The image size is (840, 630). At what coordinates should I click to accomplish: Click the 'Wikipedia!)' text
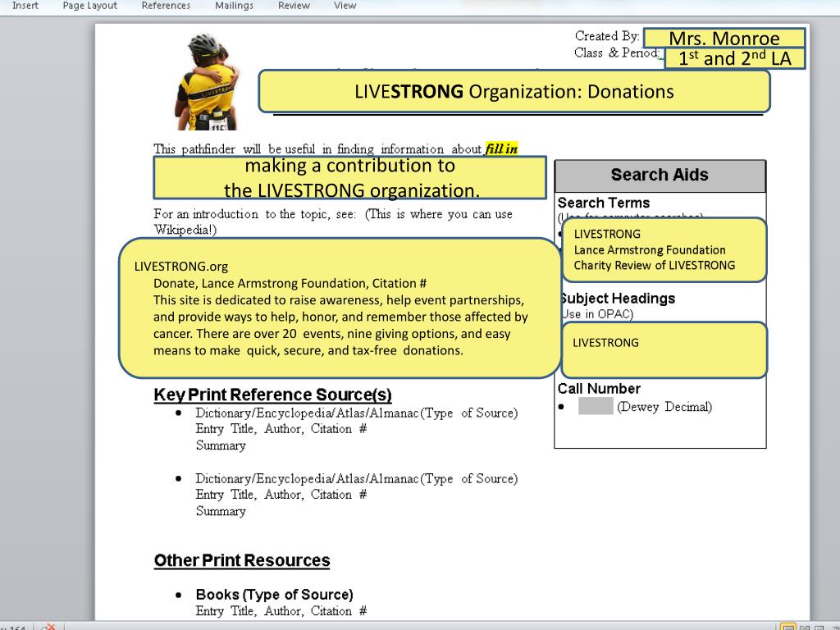185,230
